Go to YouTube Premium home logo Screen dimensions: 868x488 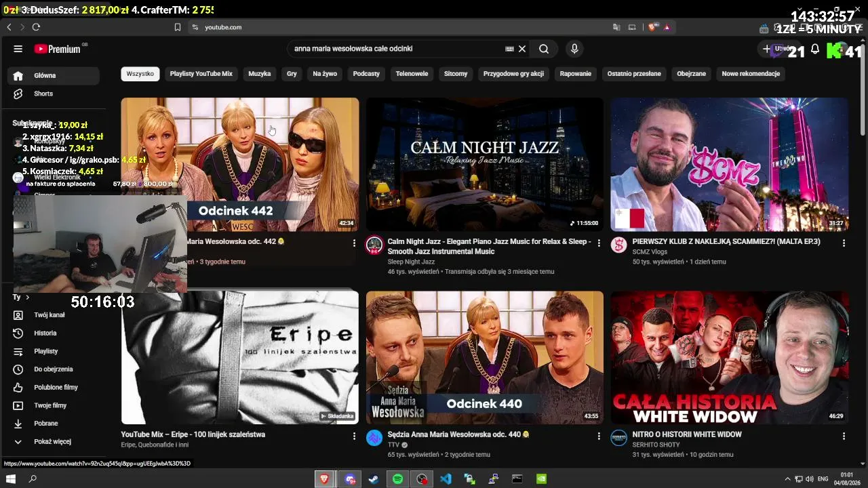pyautogui.click(x=58, y=49)
